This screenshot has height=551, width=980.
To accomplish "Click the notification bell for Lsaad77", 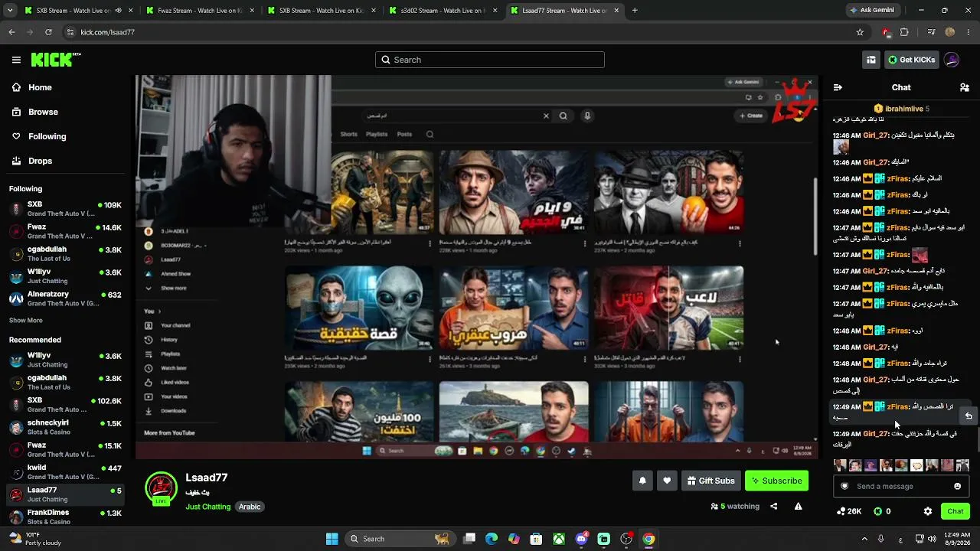I will tap(642, 481).
